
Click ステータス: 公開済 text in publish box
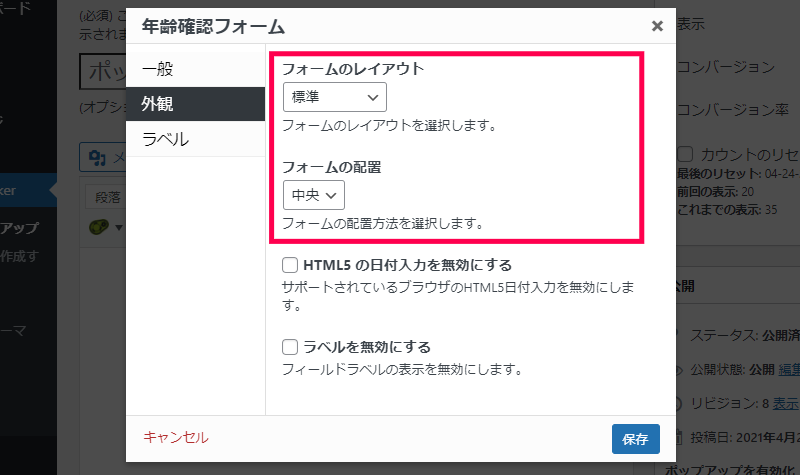point(745,335)
